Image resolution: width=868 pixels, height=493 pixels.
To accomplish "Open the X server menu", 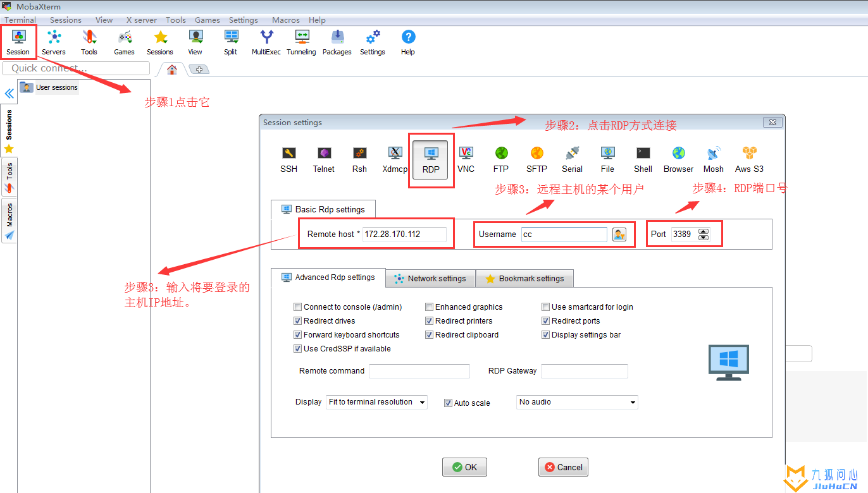I will 142,20.
